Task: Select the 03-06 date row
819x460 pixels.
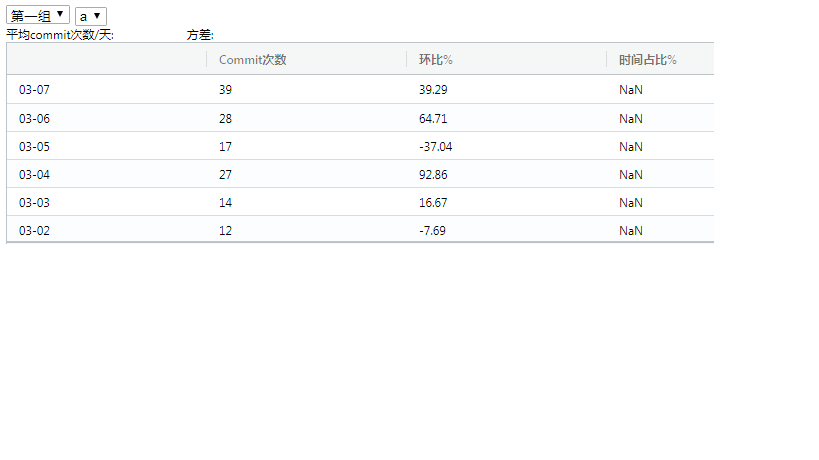Action: [360, 118]
